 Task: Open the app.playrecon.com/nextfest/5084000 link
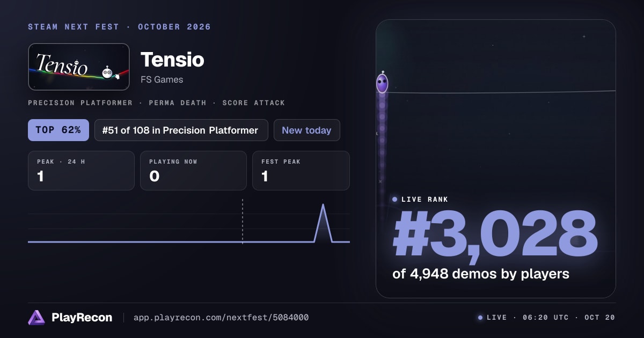[x=221, y=318]
